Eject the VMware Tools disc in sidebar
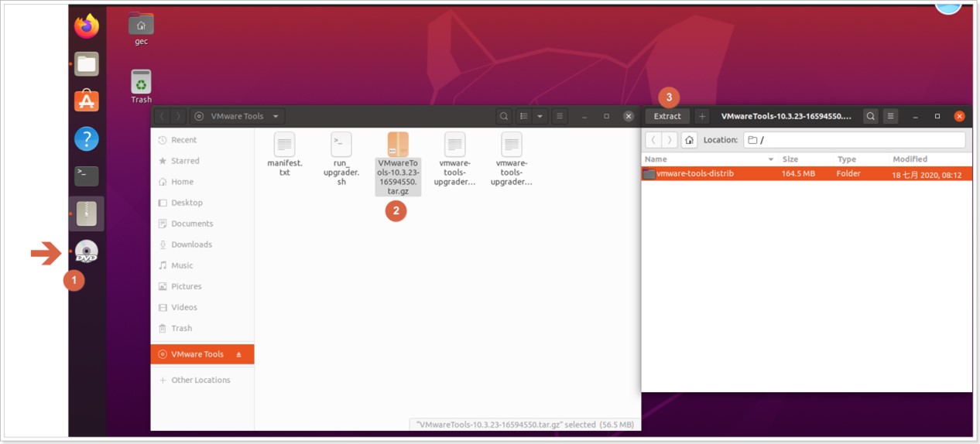Viewport: 980px width, 444px height. (238, 354)
